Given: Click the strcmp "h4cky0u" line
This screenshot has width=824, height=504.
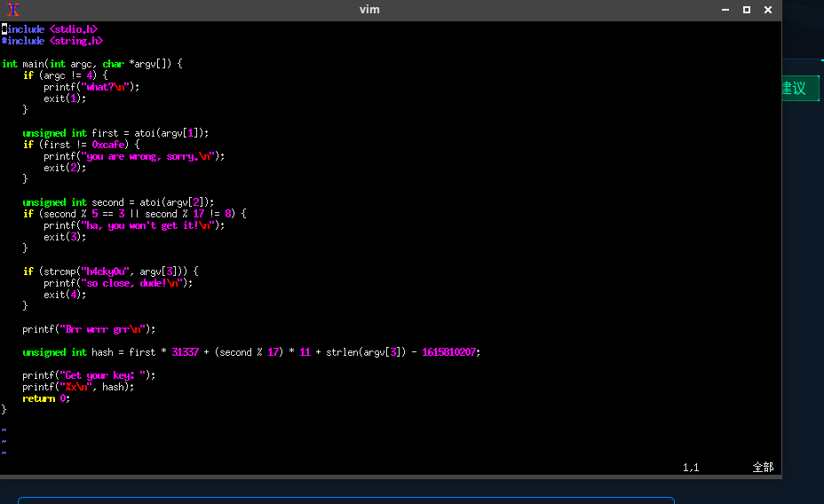Looking at the screenshot, I should [x=110, y=272].
